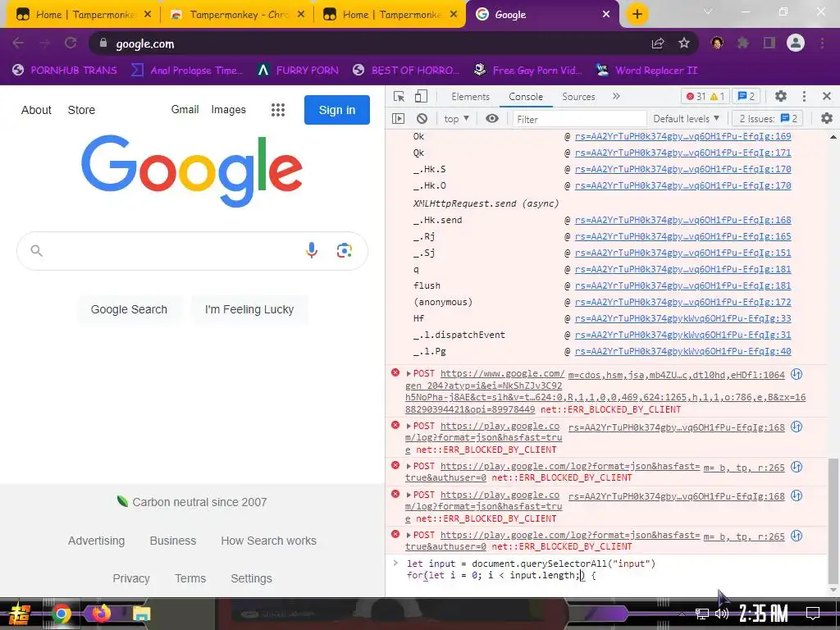Viewport: 840px width, 630px height.
Task: Toggle the browser side panel icon
Action: click(x=769, y=43)
